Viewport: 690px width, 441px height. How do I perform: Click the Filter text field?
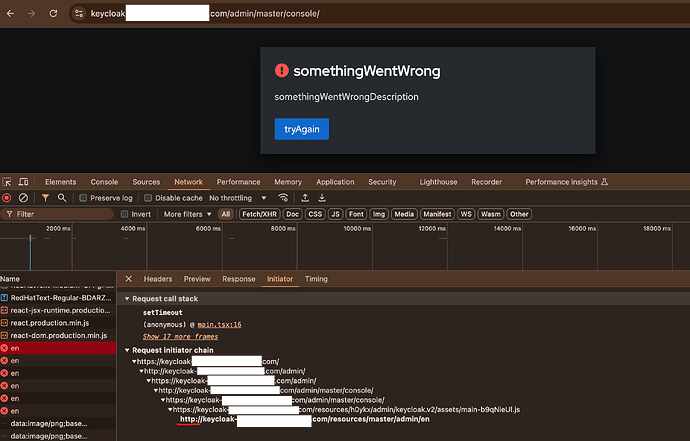pyautogui.click(x=57, y=214)
